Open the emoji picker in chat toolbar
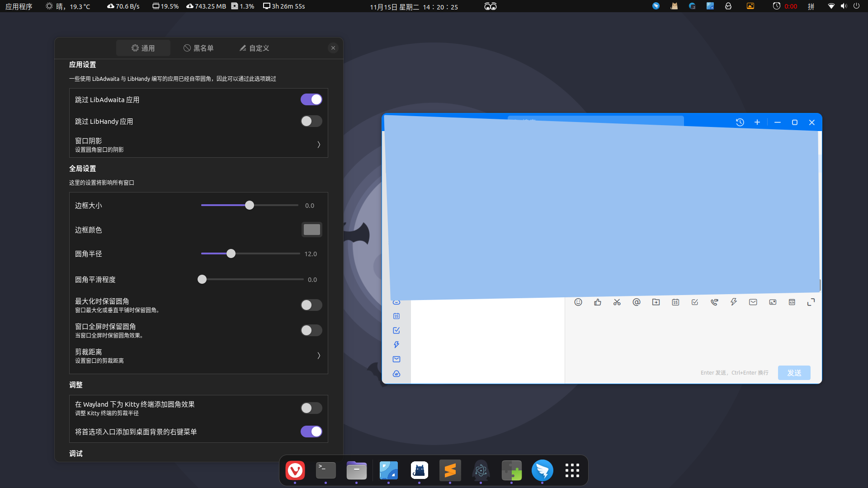The image size is (868, 488). point(578,302)
